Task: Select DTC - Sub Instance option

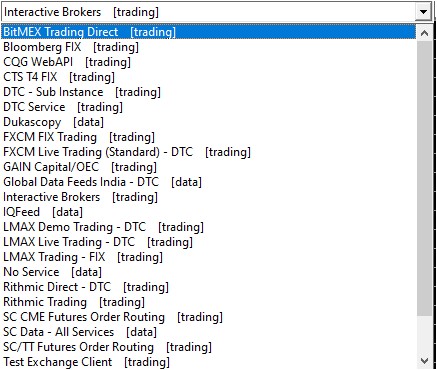Action: pyautogui.click(x=208, y=92)
